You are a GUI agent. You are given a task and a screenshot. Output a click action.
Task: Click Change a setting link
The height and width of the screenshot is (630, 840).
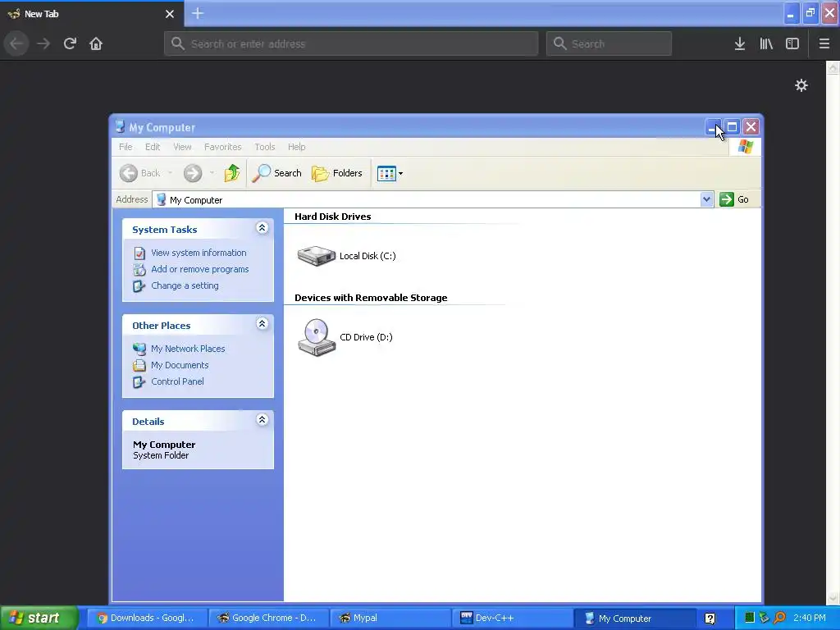185,285
